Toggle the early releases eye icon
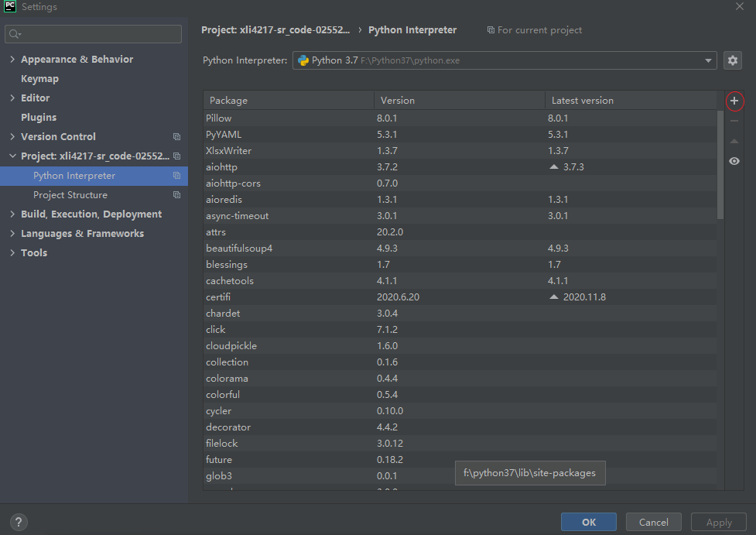 pyautogui.click(x=733, y=160)
